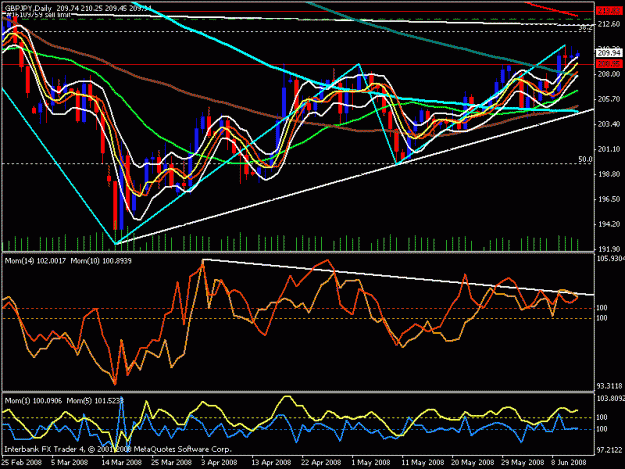Select the white rising support trendline on price chart
Screen dimensions: 625x469
[x=355, y=176]
